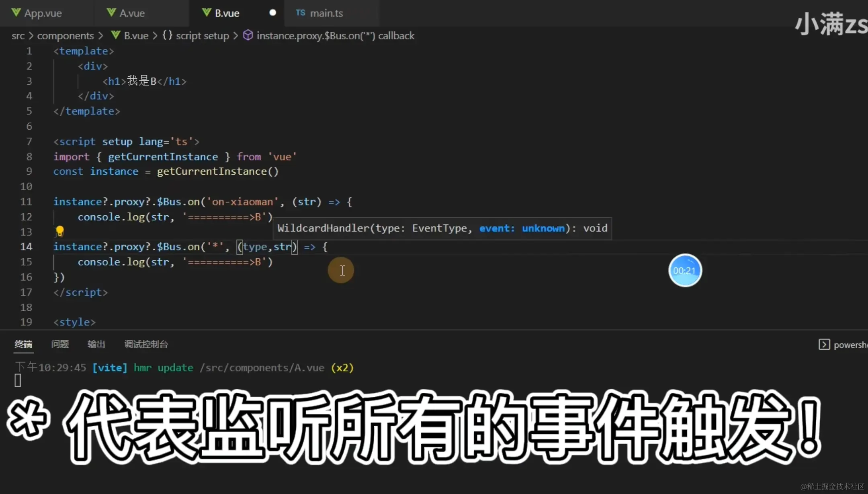Click Vue icon on A.vue tab
This screenshot has width=868, height=494.
tap(111, 13)
